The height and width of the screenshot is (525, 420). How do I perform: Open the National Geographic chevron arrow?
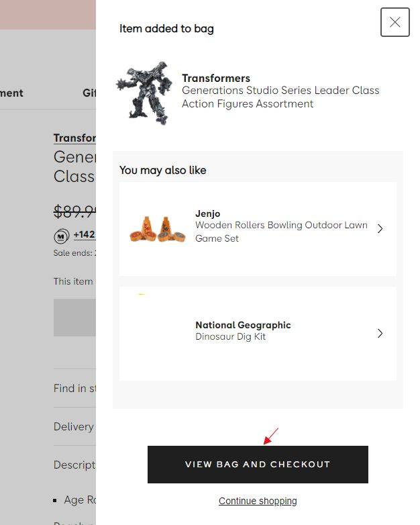pyautogui.click(x=380, y=333)
